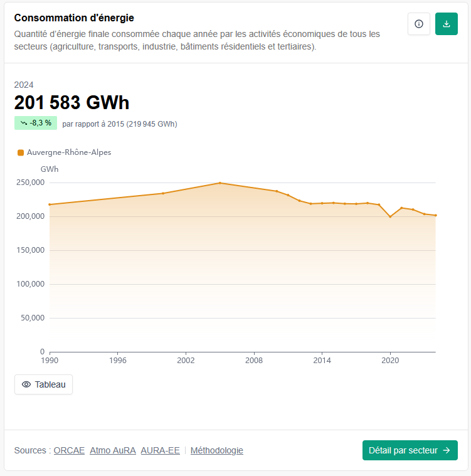Open the Atmo AuRA source link
Screen dimensions: 471x476
click(x=113, y=450)
